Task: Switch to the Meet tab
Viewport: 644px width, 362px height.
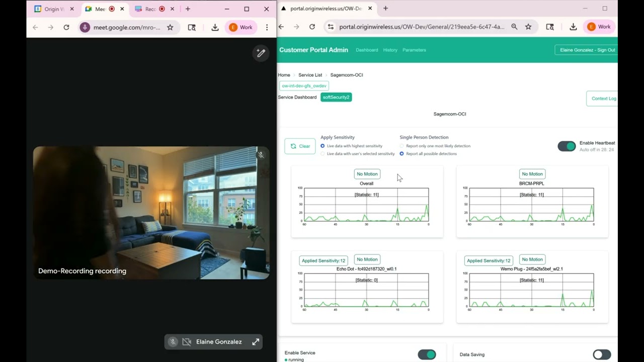Action: [x=104, y=9]
